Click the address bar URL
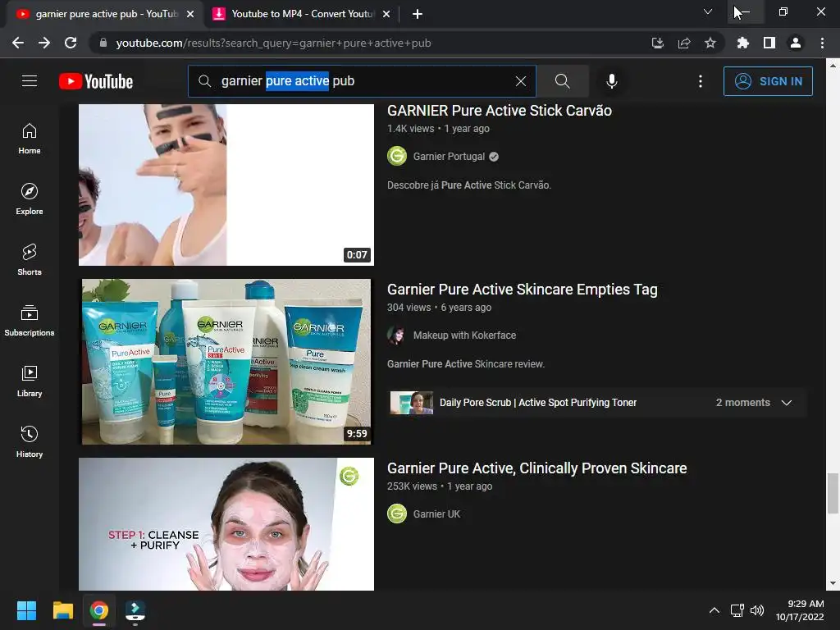 [x=273, y=43]
